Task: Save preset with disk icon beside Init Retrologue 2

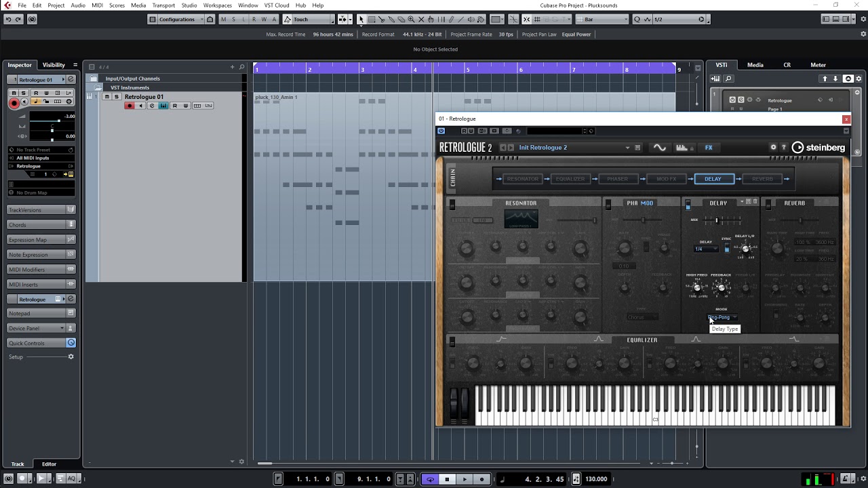Action: click(x=637, y=147)
